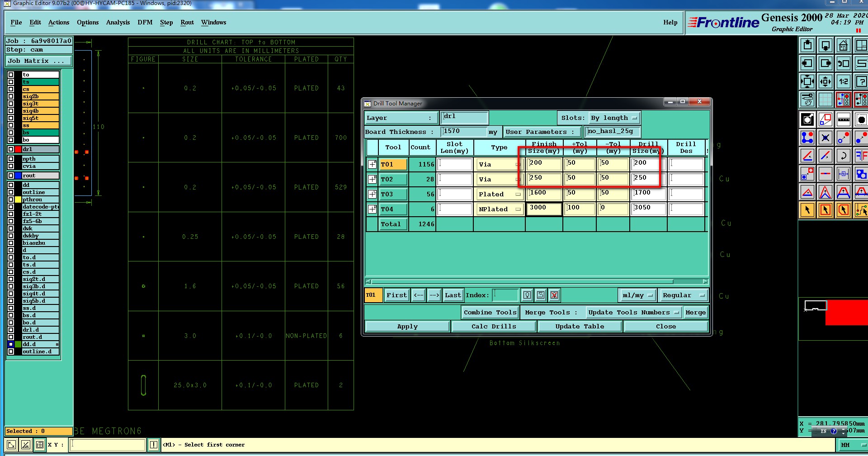Toggle checkbox for layer biaozhu
Screen dimensions: 868x456
[11, 243]
